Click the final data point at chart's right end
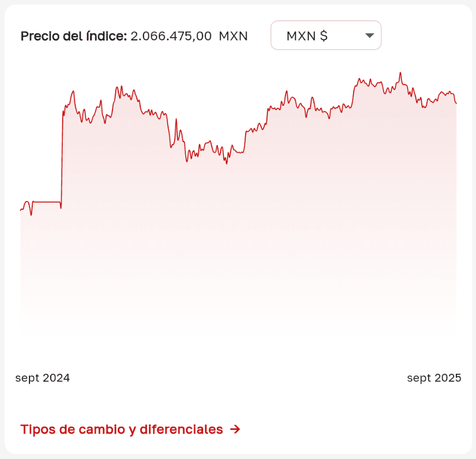 click(456, 103)
